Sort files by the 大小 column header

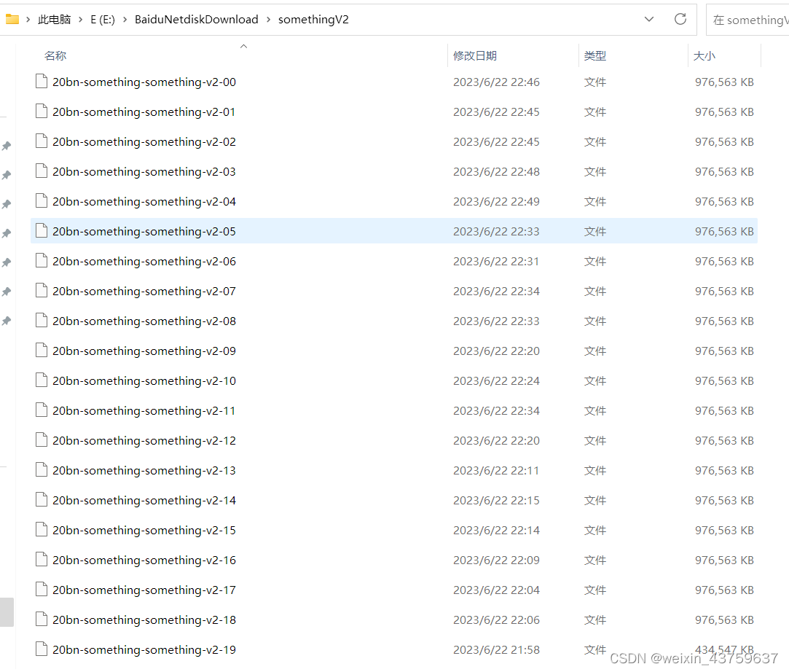point(704,55)
